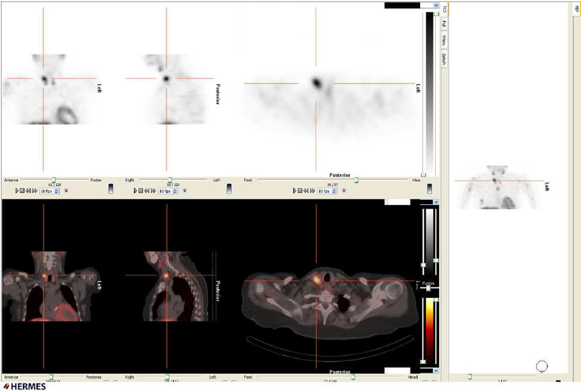The image size is (581, 392).
Task: Stop the axial view cine playback
Action: 301,191
